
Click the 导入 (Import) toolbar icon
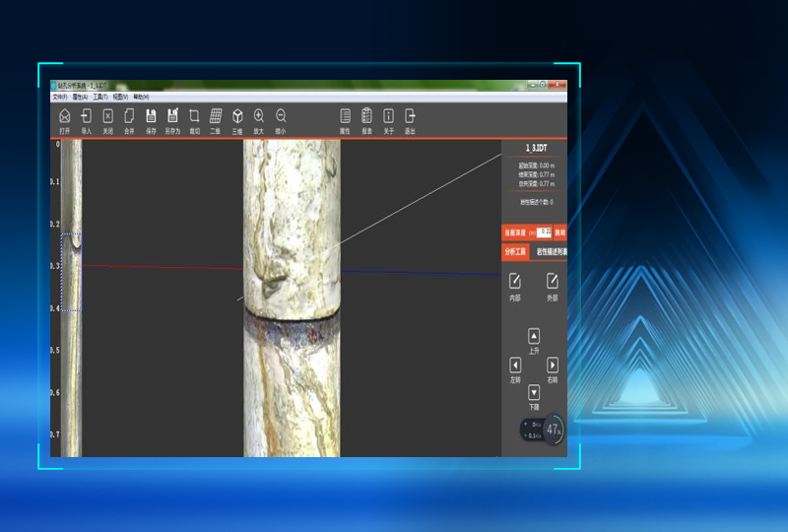pyautogui.click(x=87, y=116)
